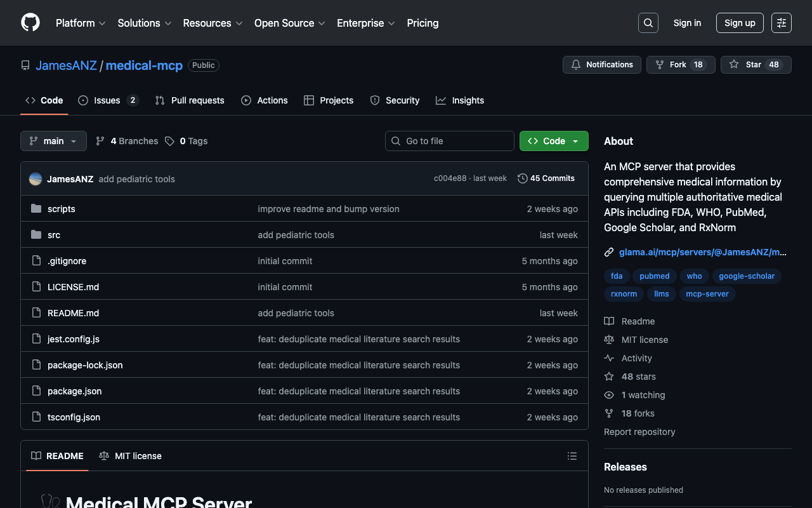Image resolution: width=812 pixels, height=508 pixels.
Task: Click the link icon beside glama.ai URL
Action: pos(609,252)
